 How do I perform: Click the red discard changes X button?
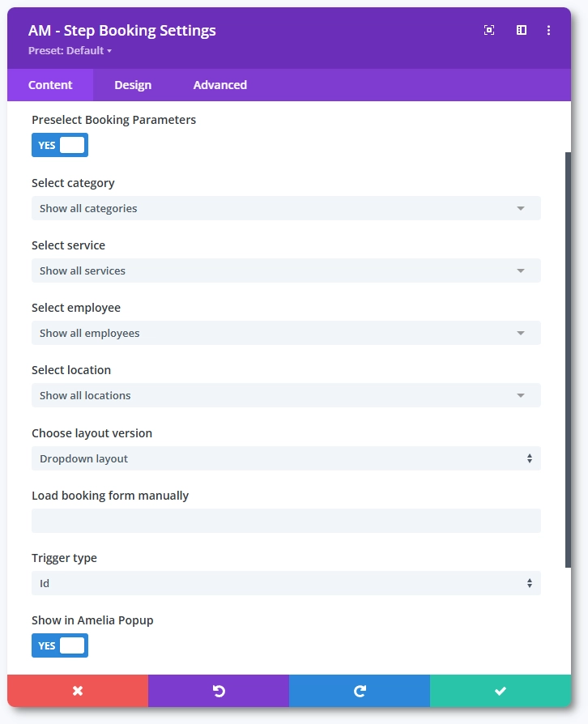tap(78, 691)
